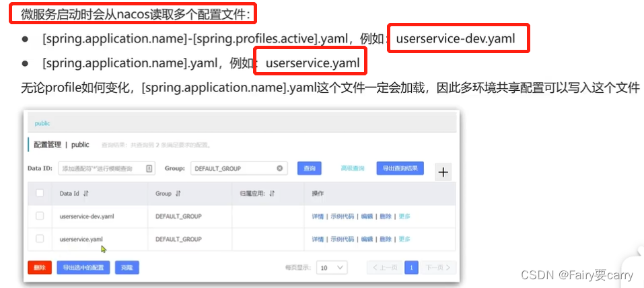Check the userservice-dev.yaml row checkbox
644x288 pixels.
[40, 216]
